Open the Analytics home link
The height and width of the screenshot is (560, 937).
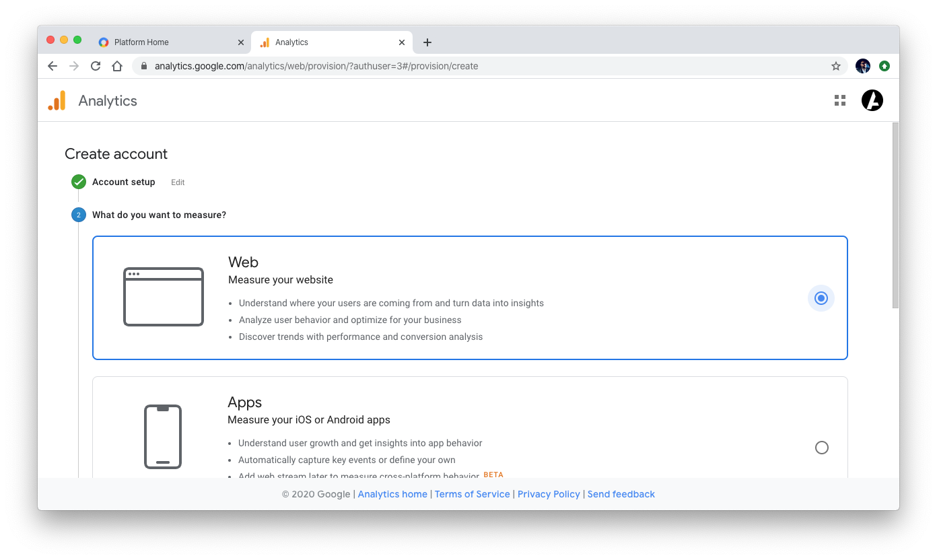392,494
